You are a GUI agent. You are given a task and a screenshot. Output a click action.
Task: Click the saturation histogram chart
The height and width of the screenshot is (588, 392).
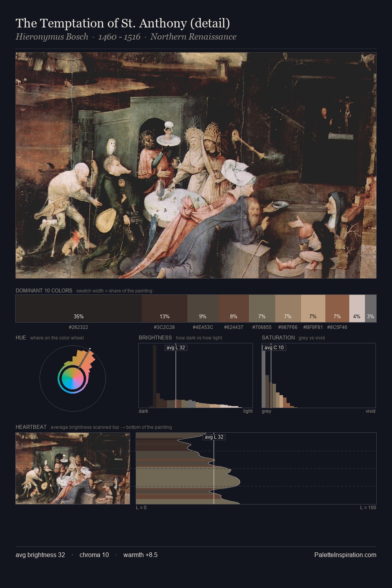pyautogui.click(x=319, y=376)
